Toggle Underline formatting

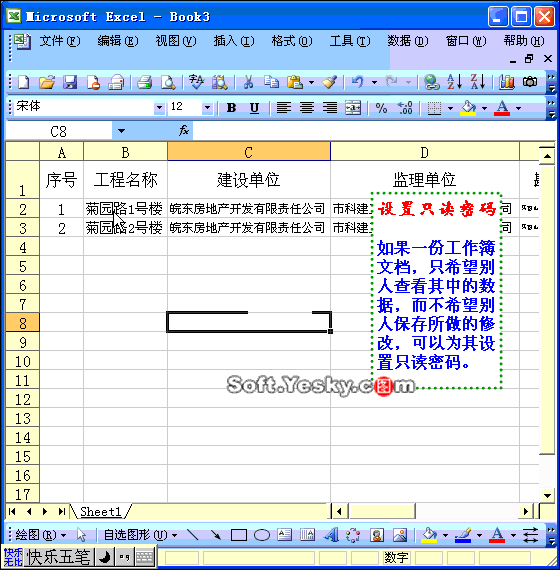click(x=254, y=108)
